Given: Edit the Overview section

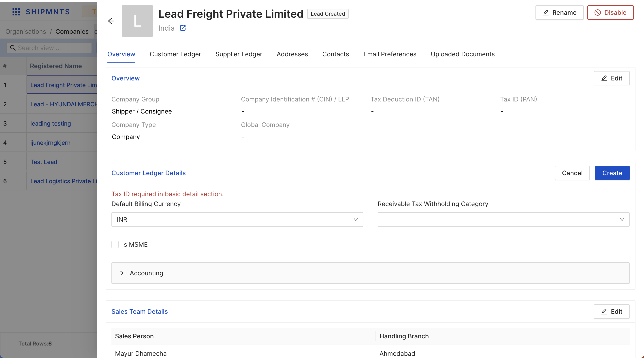Looking at the screenshot, I should [x=612, y=78].
